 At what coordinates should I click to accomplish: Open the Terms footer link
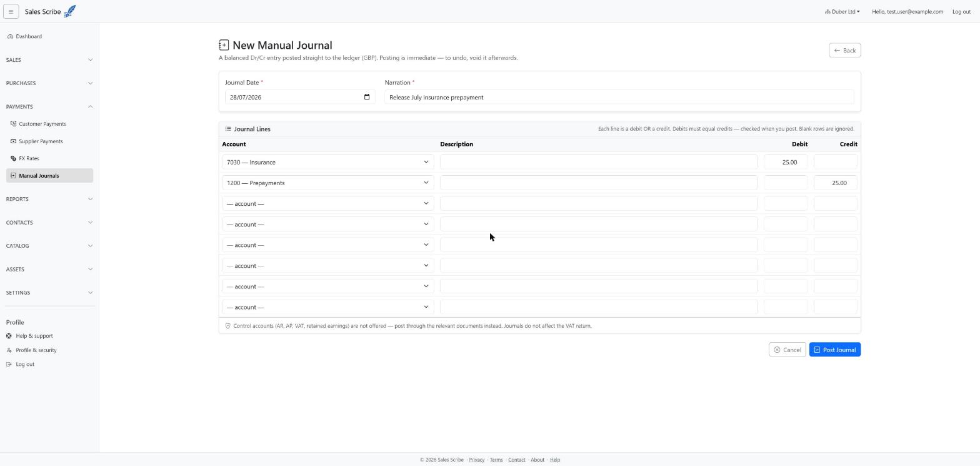click(496, 460)
